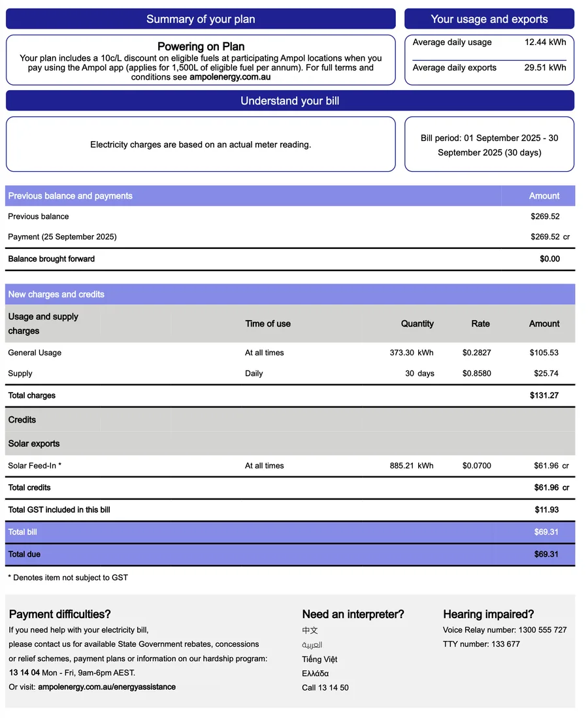588x718 pixels.
Task: Select the $11.93 GST amount
Action: [x=547, y=510]
